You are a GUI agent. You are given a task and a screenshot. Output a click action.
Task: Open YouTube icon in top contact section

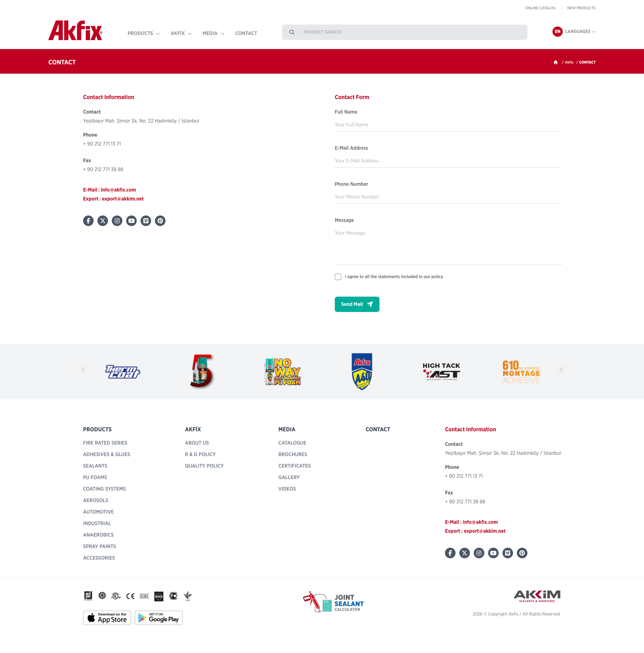coord(131,221)
